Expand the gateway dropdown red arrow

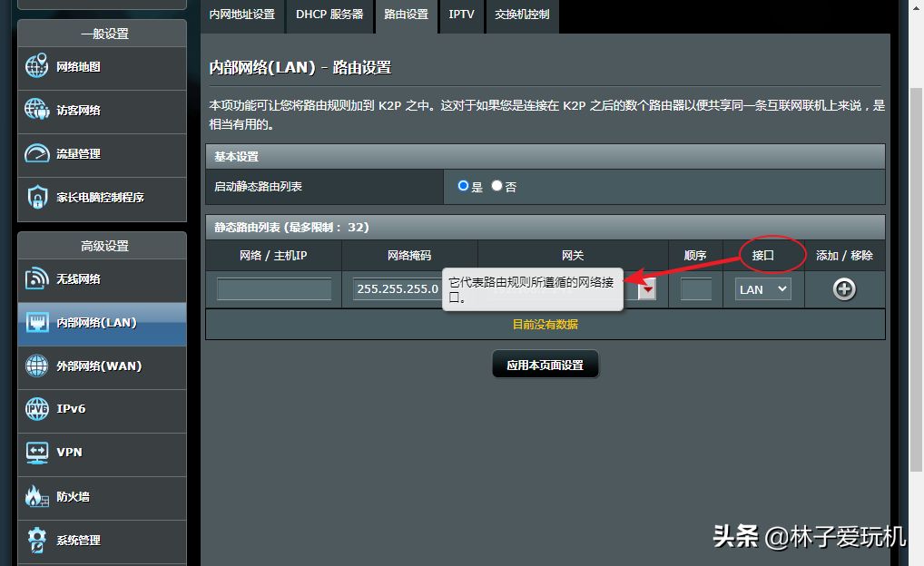647,290
